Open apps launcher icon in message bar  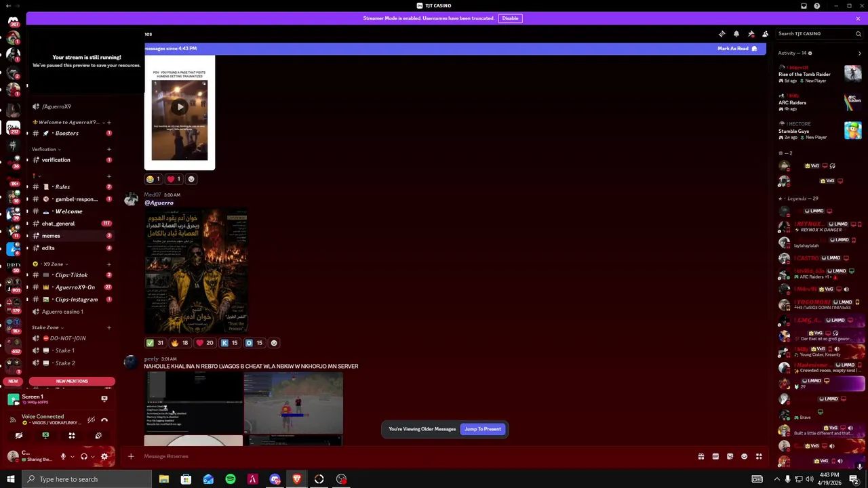click(x=759, y=457)
